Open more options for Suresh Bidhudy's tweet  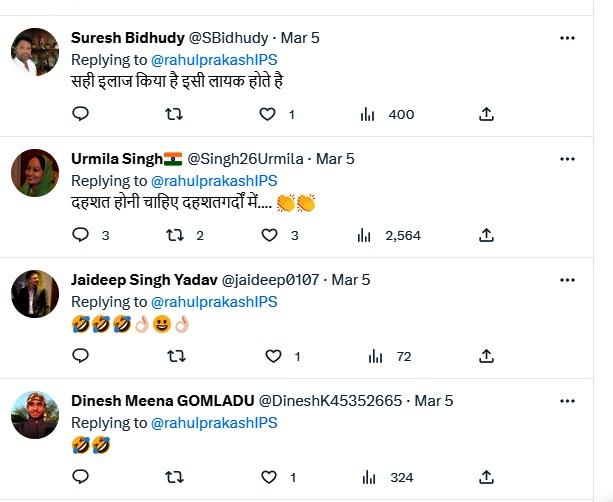click(x=567, y=38)
